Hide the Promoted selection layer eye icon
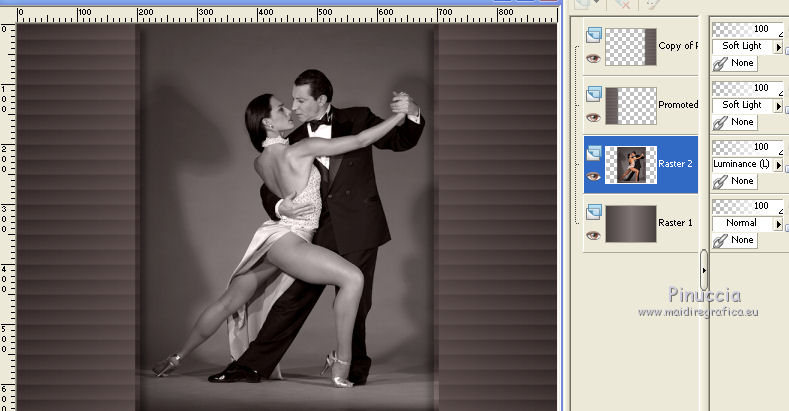This screenshot has height=411, width=789. tap(593, 117)
